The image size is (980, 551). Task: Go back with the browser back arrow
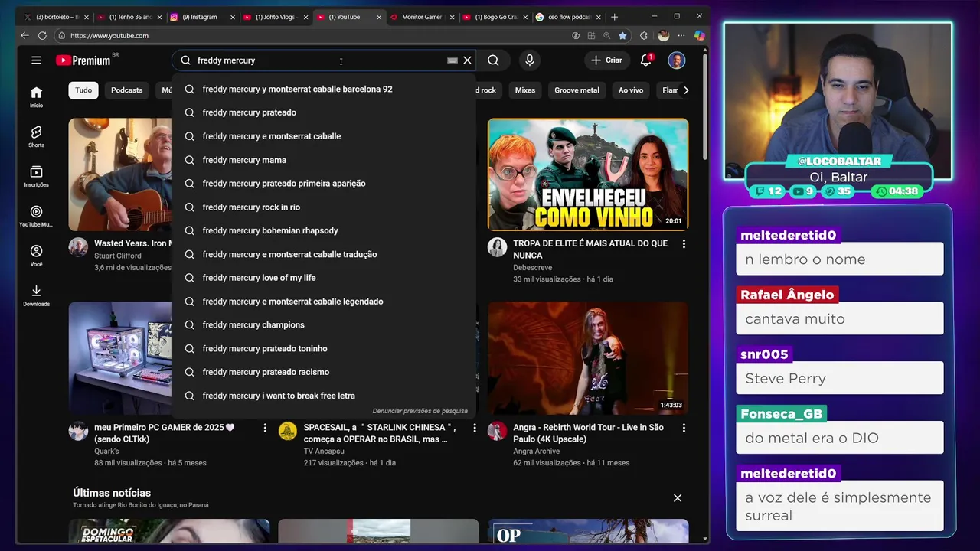pyautogui.click(x=24, y=36)
